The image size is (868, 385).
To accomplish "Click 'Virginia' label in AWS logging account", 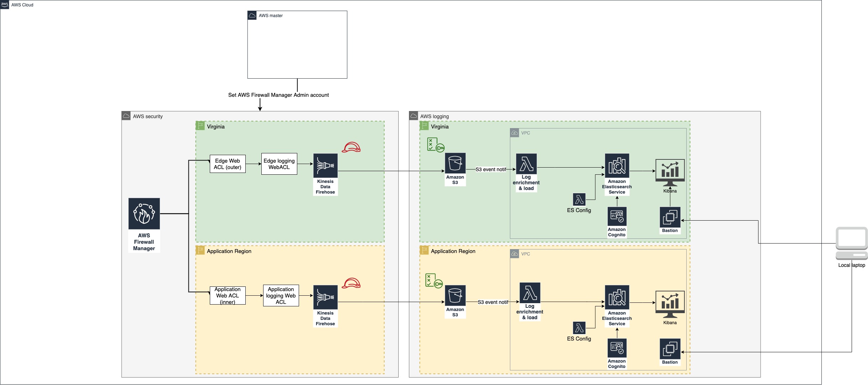I will 440,127.
